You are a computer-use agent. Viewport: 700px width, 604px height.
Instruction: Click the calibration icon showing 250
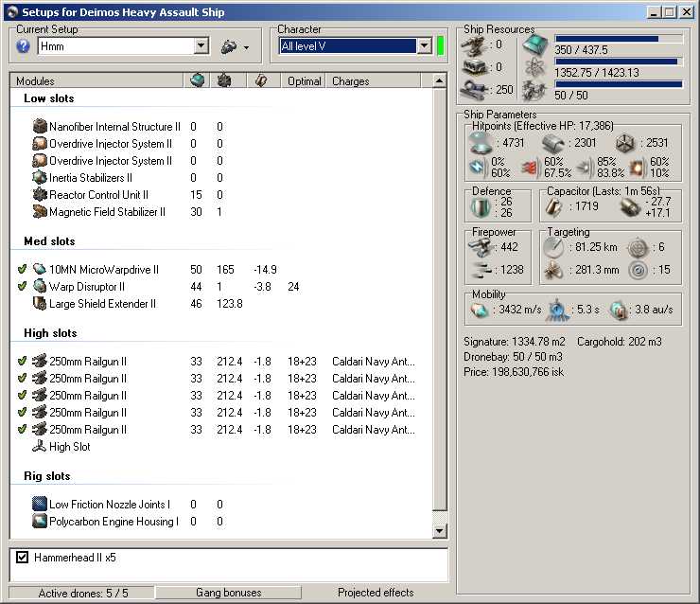pyautogui.click(x=475, y=89)
